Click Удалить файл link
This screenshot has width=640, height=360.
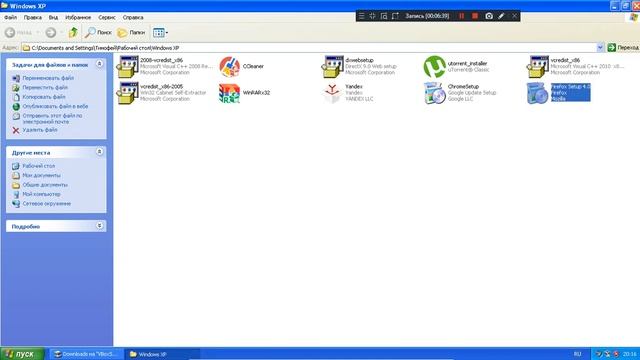pyautogui.click(x=40, y=129)
